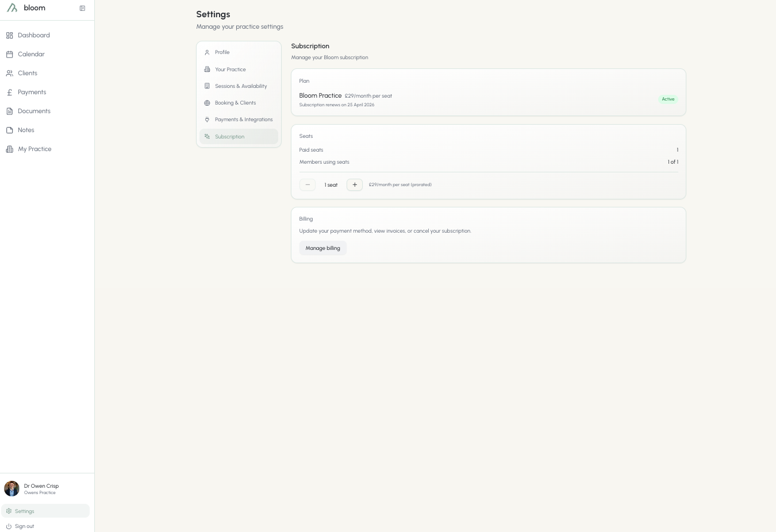This screenshot has width=776, height=532.
Task: Click the Manage billing button
Action: (x=323, y=248)
